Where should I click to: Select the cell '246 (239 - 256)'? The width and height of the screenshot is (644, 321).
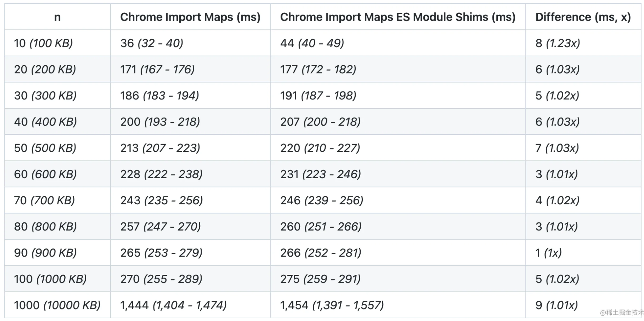tap(398, 200)
